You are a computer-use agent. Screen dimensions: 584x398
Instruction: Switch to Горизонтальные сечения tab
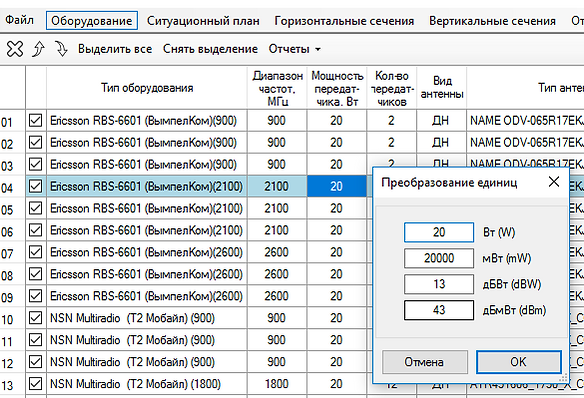(x=344, y=20)
